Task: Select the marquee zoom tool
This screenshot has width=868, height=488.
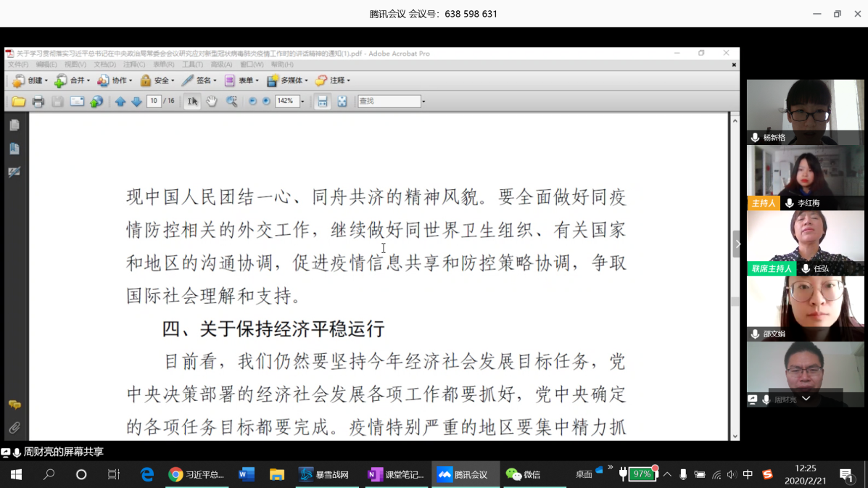Action: (x=231, y=102)
